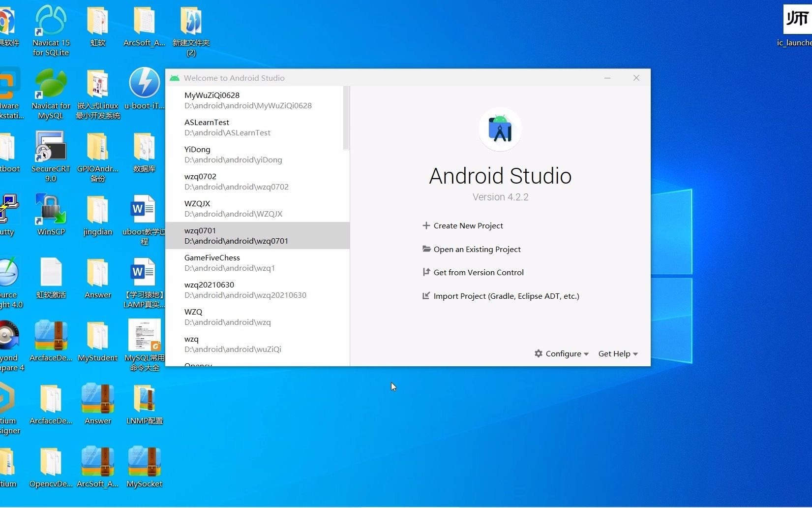Click Open an Existing Project

472,249
